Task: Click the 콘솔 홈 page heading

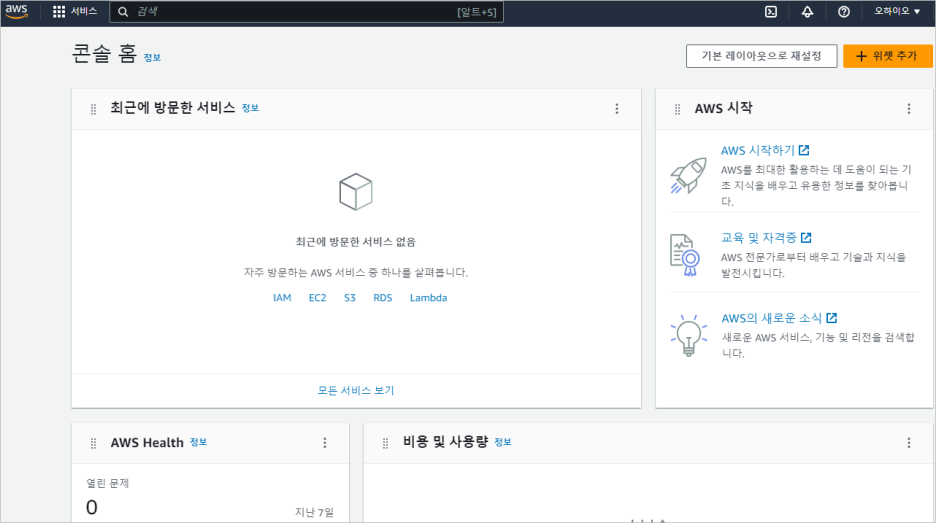Action: tap(104, 54)
